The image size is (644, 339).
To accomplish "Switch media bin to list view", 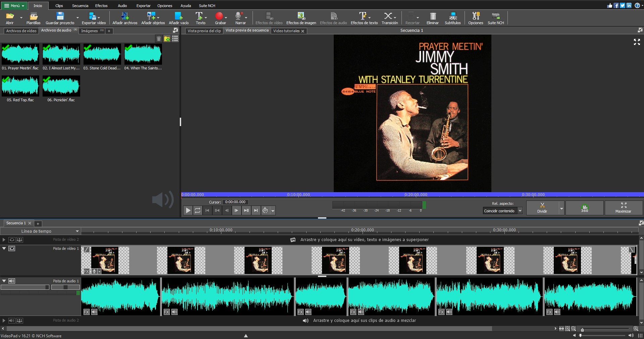I will coord(175,39).
